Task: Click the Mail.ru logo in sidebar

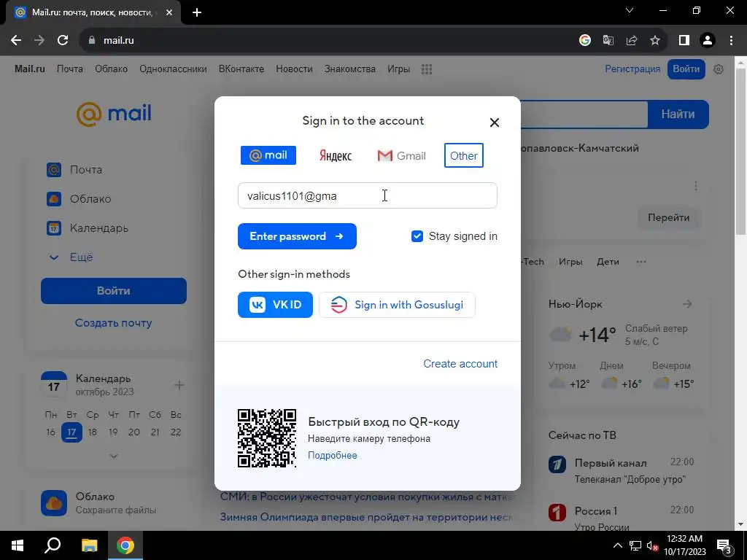Action: [x=114, y=114]
